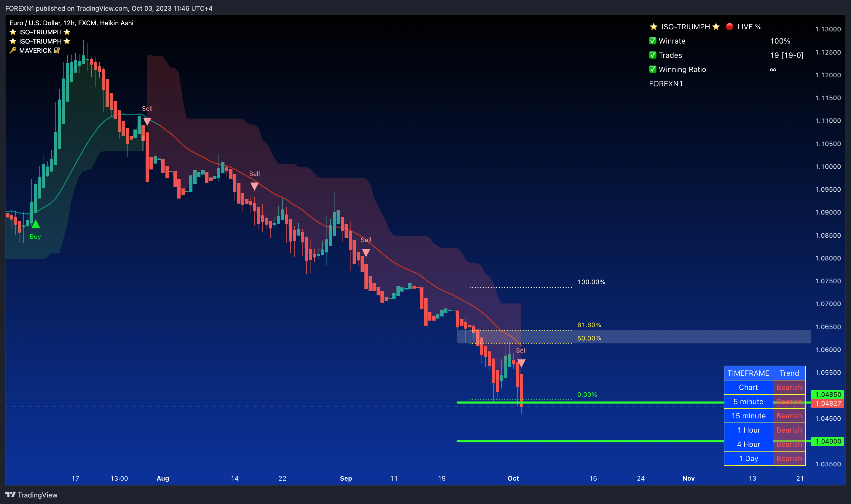
Task: Select the MAVERICK indicator label
Action: point(35,50)
